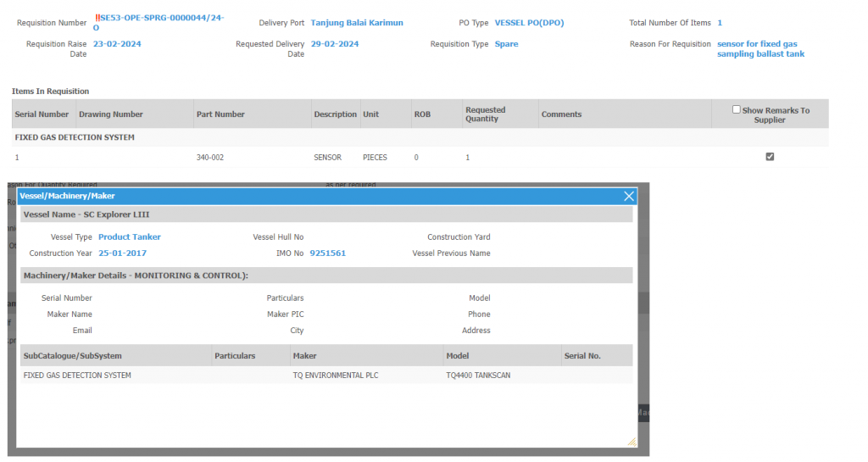Click the Part Number column header
Image resolution: width=868 pixels, height=462 pixels.
(x=220, y=114)
